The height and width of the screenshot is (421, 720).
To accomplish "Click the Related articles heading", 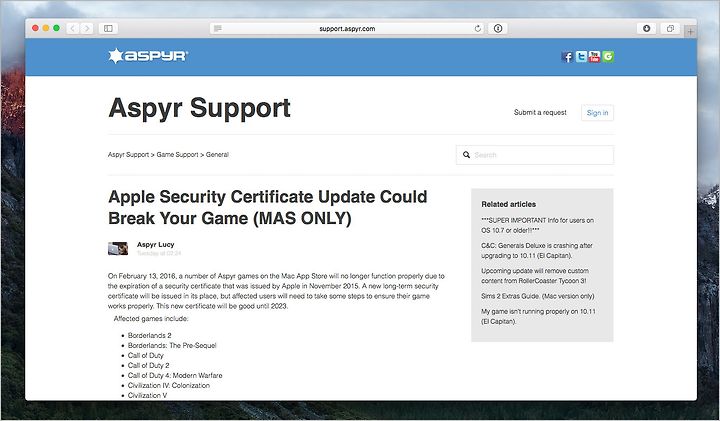I will coord(508,204).
